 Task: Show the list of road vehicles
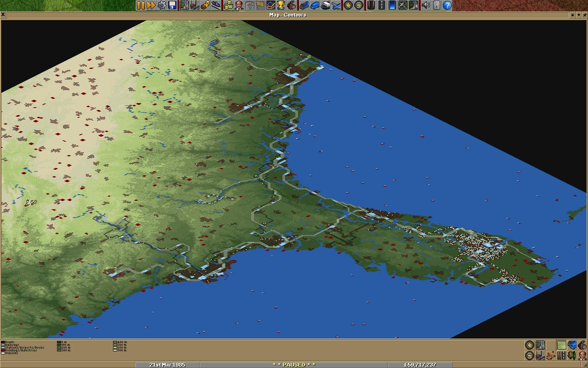pos(315,6)
